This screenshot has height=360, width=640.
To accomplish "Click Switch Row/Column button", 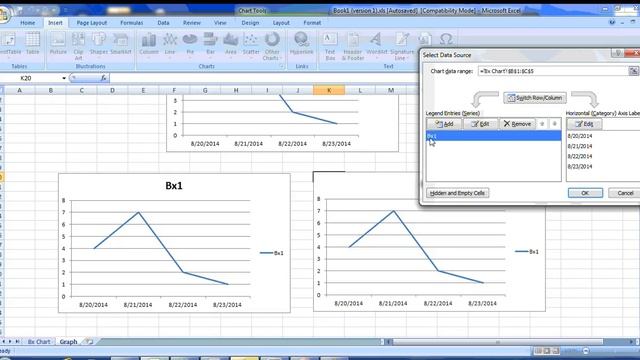I will (x=535, y=98).
